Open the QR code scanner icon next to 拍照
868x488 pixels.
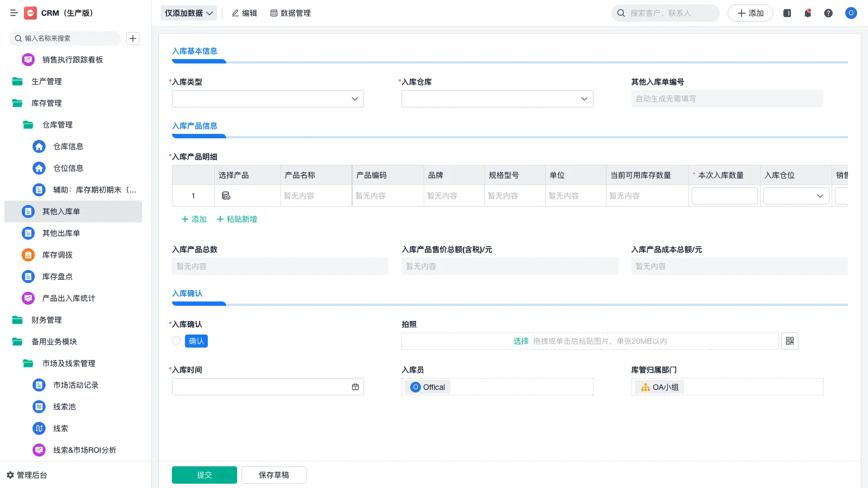[790, 341]
